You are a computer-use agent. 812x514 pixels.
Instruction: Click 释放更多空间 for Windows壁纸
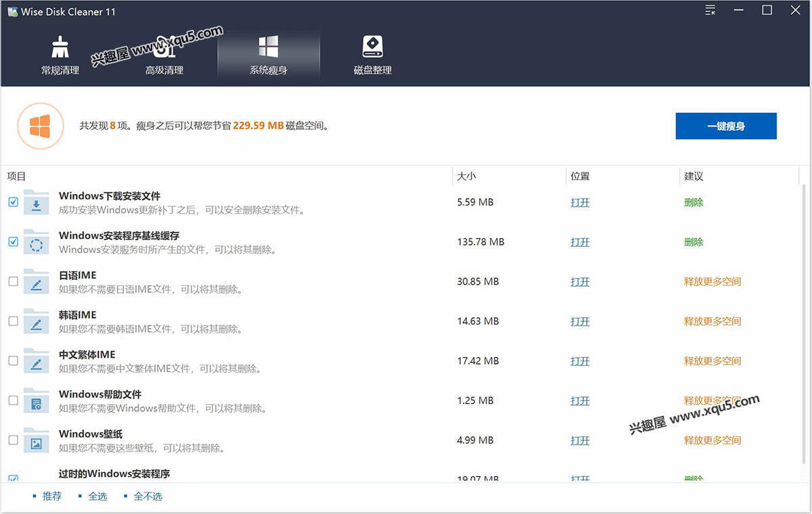[x=713, y=440]
